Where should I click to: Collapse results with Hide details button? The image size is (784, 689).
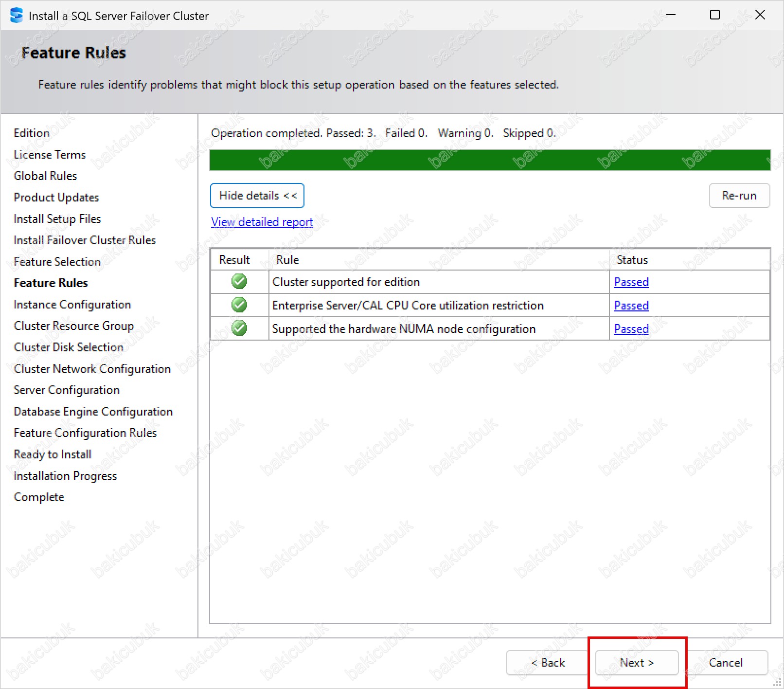pos(257,196)
